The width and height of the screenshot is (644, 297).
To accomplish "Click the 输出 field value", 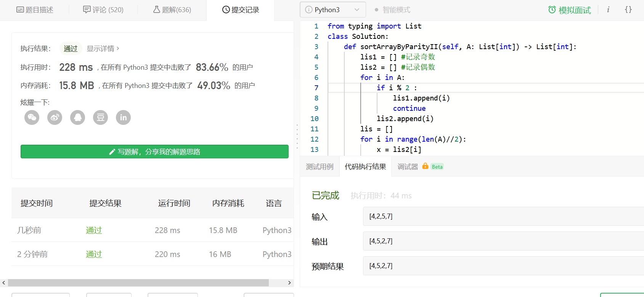I will pyautogui.click(x=503, y=241).
